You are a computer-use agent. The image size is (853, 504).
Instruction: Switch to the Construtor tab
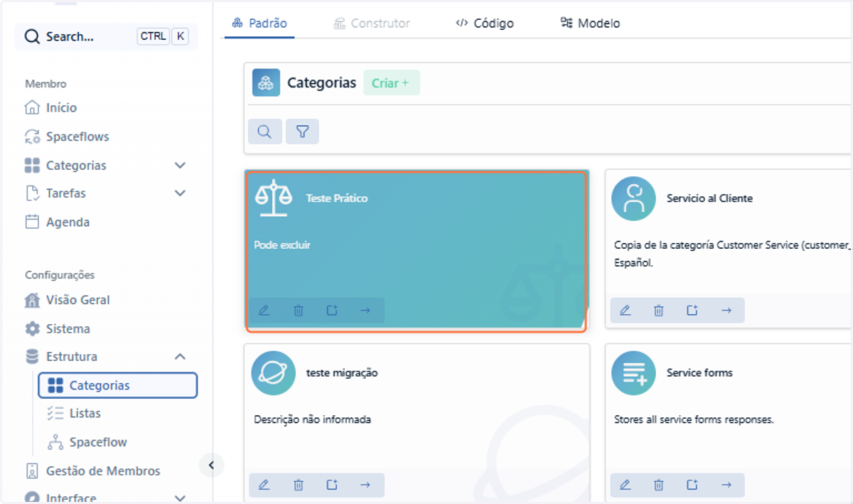[x=371, y=23]
